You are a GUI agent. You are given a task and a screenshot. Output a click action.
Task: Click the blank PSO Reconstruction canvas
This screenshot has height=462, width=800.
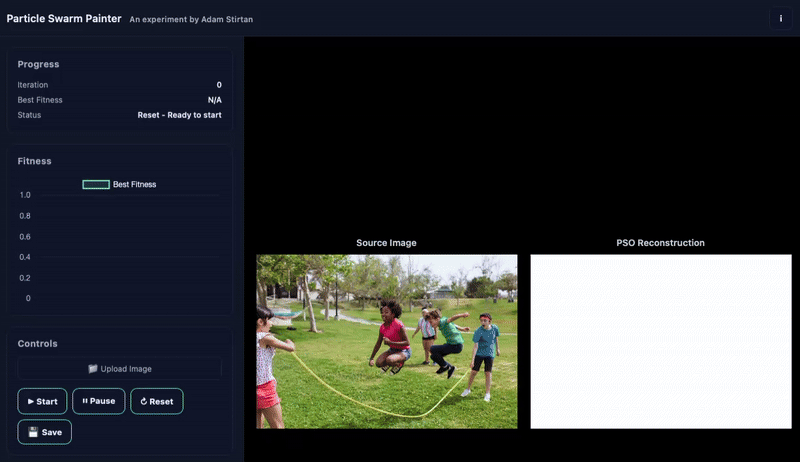coord(660,341)
